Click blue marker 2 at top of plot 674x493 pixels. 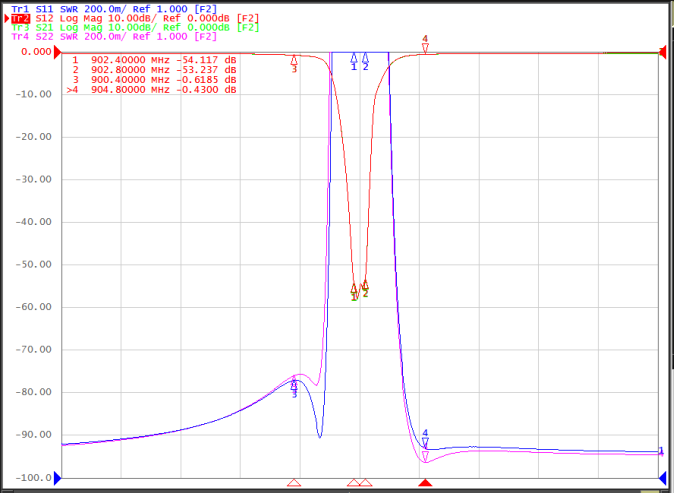point(365,61)
